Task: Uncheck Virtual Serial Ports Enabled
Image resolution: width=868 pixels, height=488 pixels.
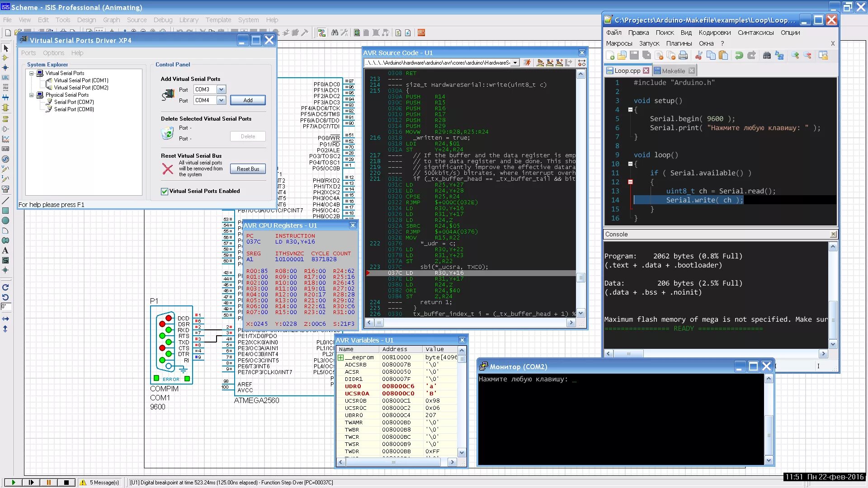Action: [165, 192]
